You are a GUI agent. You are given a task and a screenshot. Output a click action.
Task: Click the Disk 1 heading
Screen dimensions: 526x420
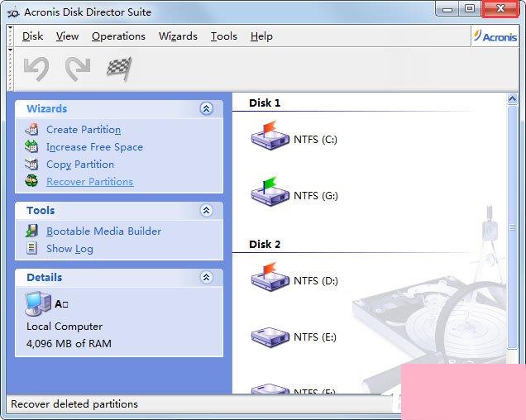point(265,103)
